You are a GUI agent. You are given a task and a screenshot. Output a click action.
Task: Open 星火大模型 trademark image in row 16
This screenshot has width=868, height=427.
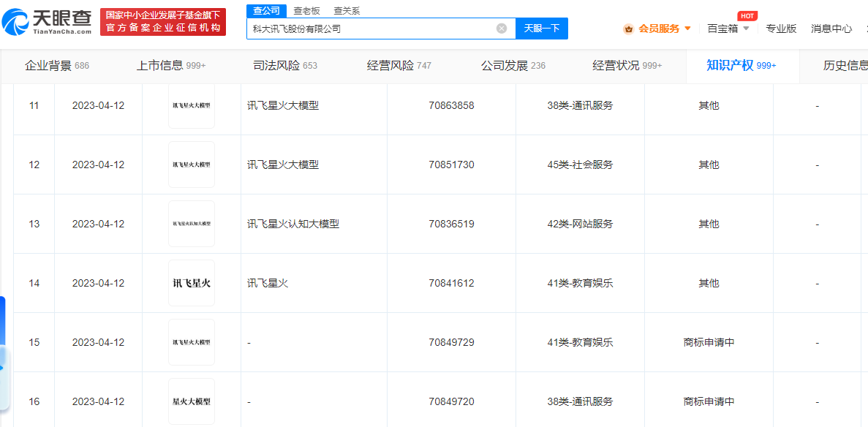(192, 401)
